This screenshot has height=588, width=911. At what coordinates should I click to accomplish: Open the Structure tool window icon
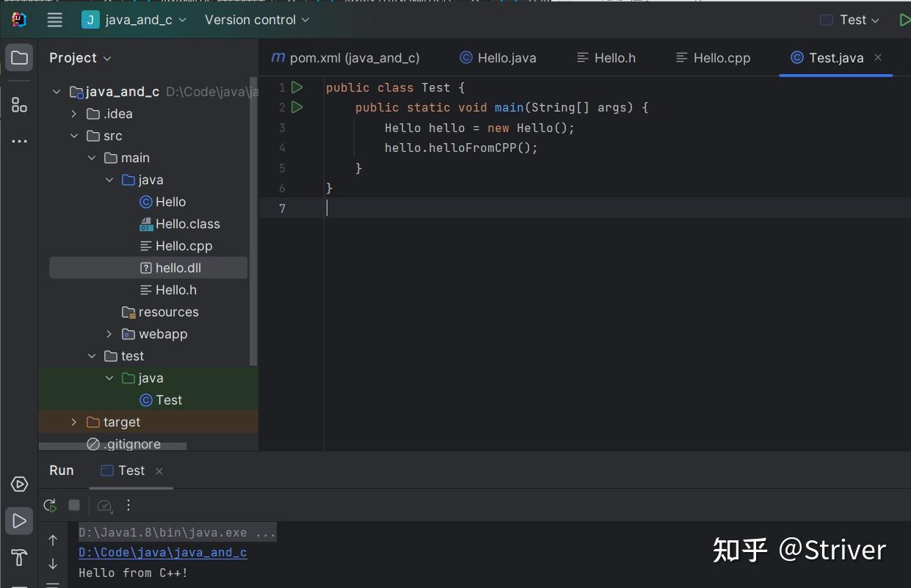(x=19, y=105)
